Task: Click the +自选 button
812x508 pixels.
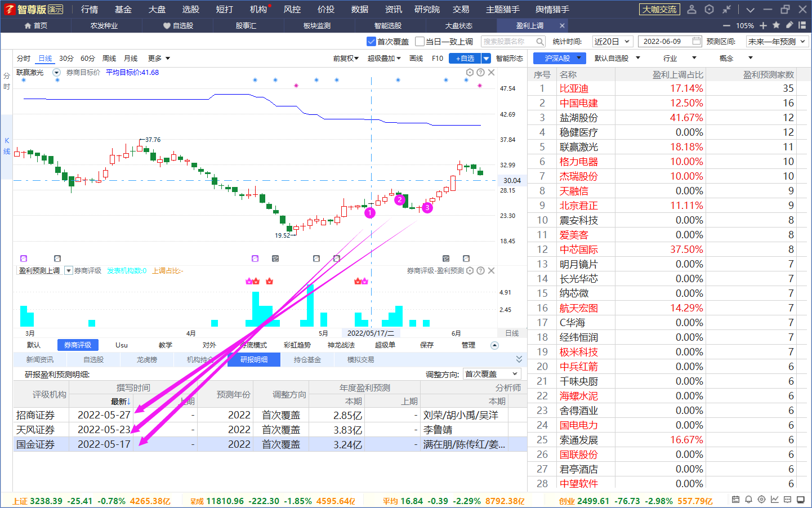Action: pos(465,58)
